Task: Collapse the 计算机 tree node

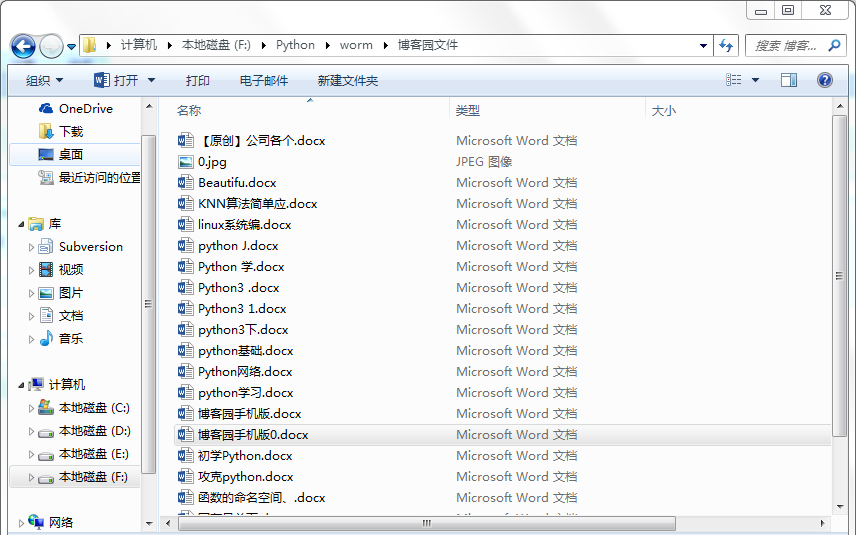Action: (x=21, y=385)
